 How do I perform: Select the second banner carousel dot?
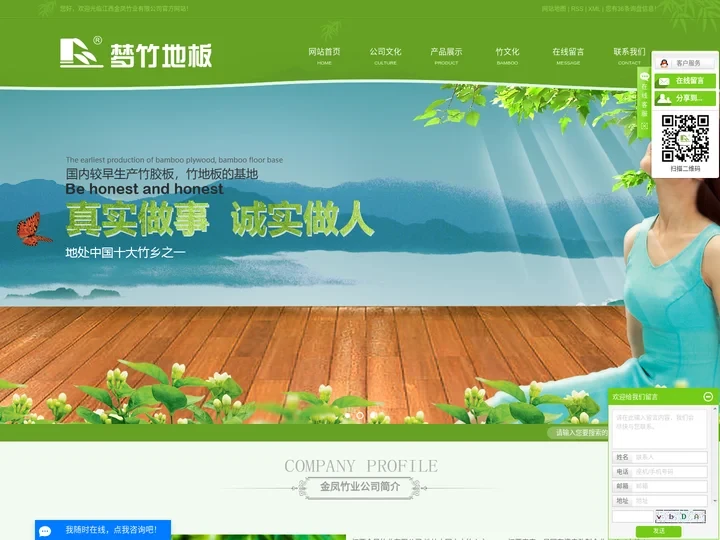pyautogui.click(x=360, y=416)
